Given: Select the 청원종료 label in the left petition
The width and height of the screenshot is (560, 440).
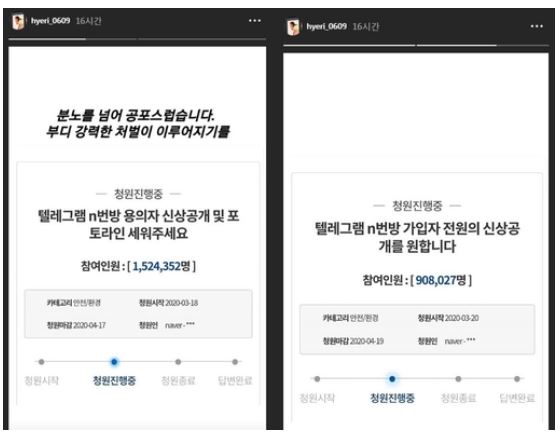Looking at the screenshot, I should (178, 381).
